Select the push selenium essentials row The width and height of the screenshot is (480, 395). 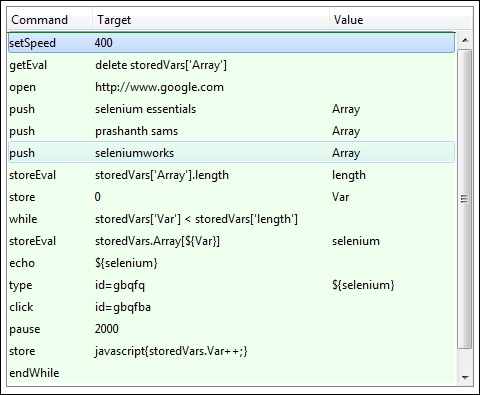pyautogui.click(x=232, y=109)
